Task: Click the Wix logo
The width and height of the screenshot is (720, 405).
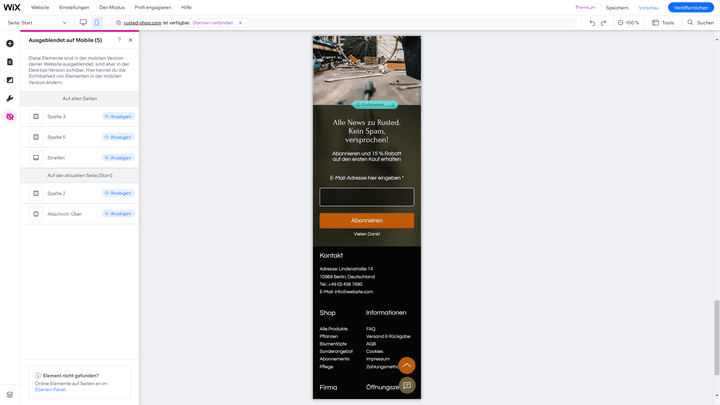Action: (x=12, y=7)
